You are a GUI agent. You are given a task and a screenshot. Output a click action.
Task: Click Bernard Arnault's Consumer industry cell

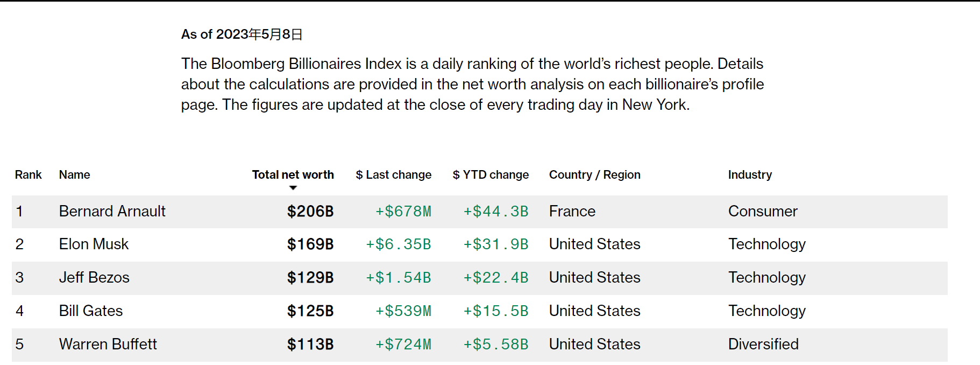tap(762, 211)
